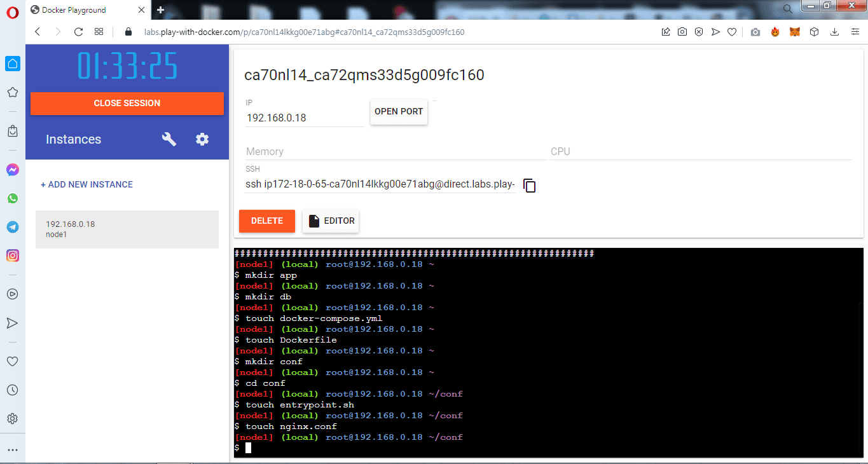Click the CLOSE SESSION button
This screenshot has width=868, height=464.
127,103
